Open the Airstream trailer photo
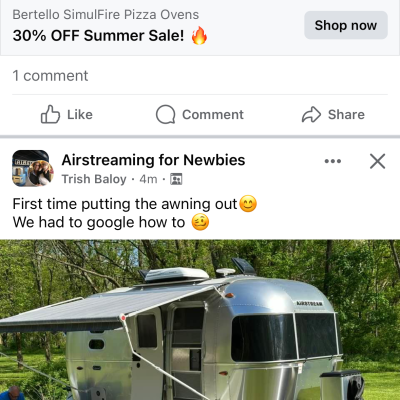Screen dimensions: 400x400 [x=200, y=320]
